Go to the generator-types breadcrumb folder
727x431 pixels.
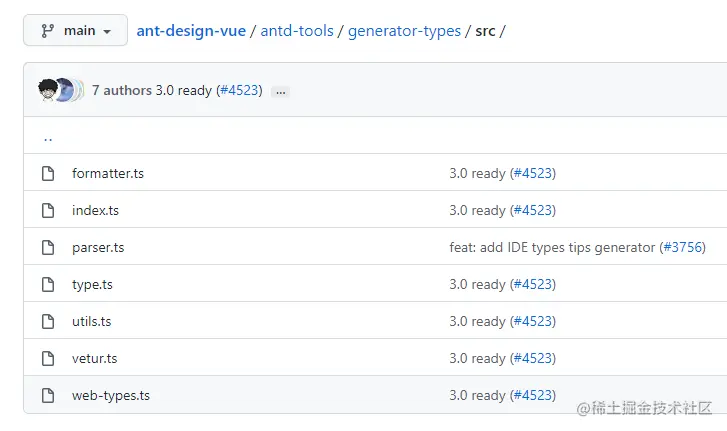pyautogui.click(x=404, y=31)
